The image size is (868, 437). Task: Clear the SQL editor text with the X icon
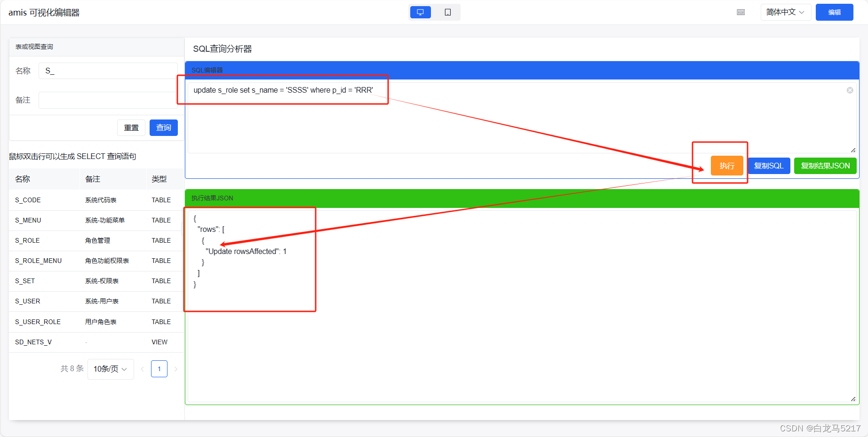[x=850, y=90]
